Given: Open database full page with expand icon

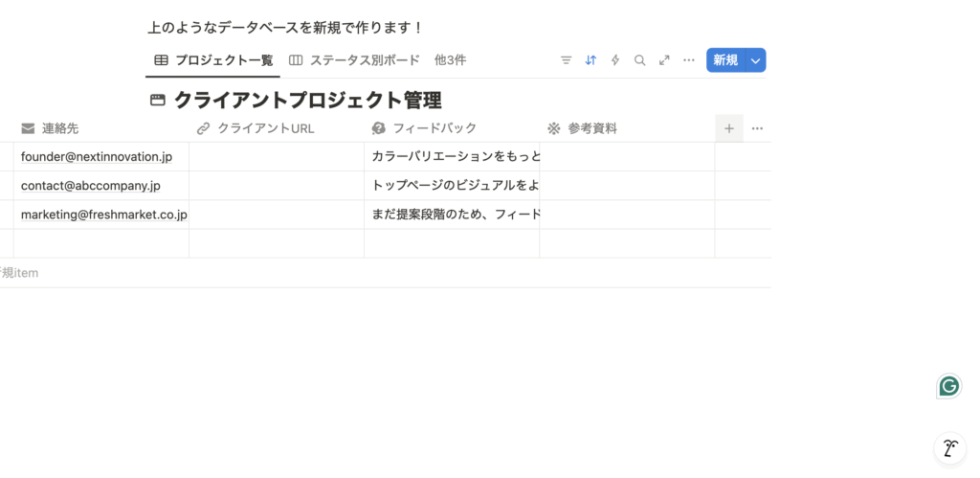Looking at the screenshot, I should (664, 60).
